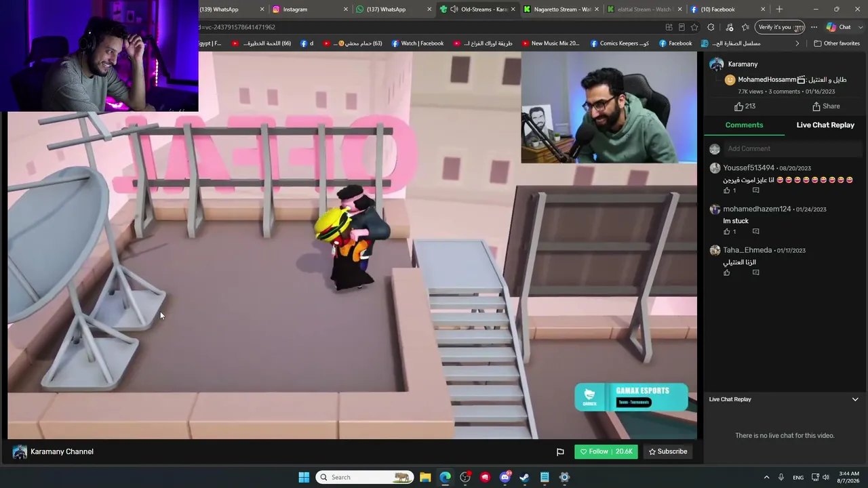Screen dimensions: 868x488
Task: Add this page to favorites star
Action: (x=694, y=27)
